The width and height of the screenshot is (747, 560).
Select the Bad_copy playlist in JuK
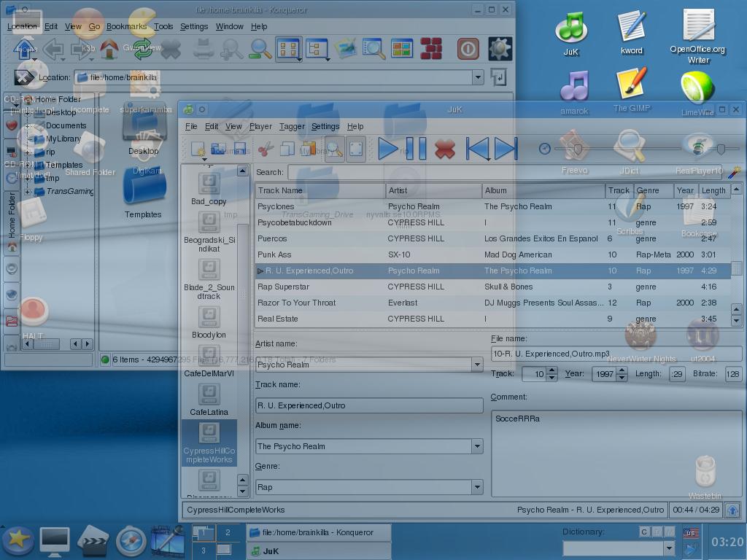pos(209,189)
